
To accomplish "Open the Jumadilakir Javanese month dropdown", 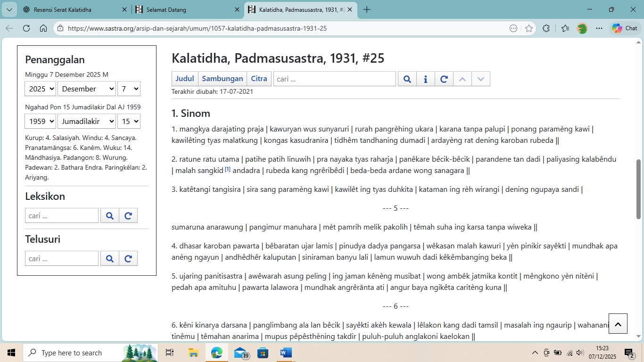I will [86, 121].
